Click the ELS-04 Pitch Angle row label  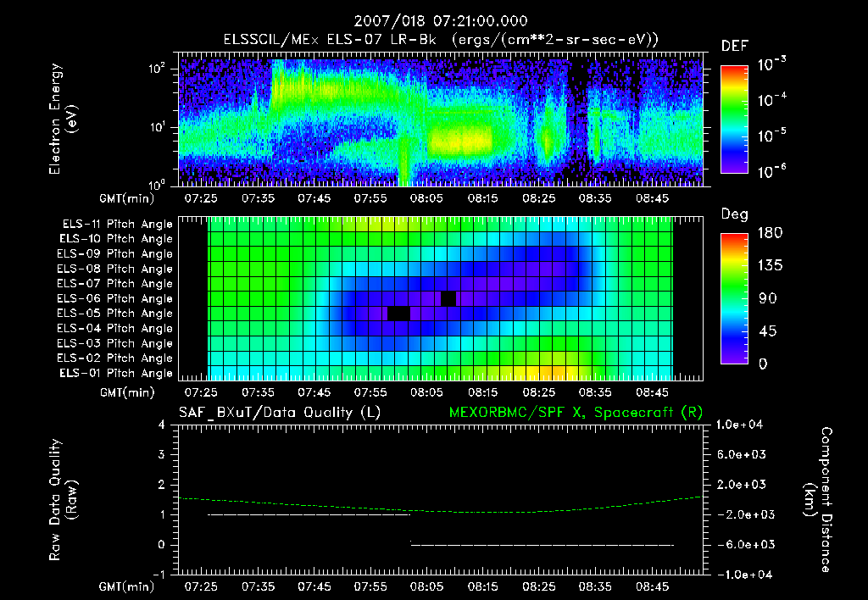[x=115, y=328]
